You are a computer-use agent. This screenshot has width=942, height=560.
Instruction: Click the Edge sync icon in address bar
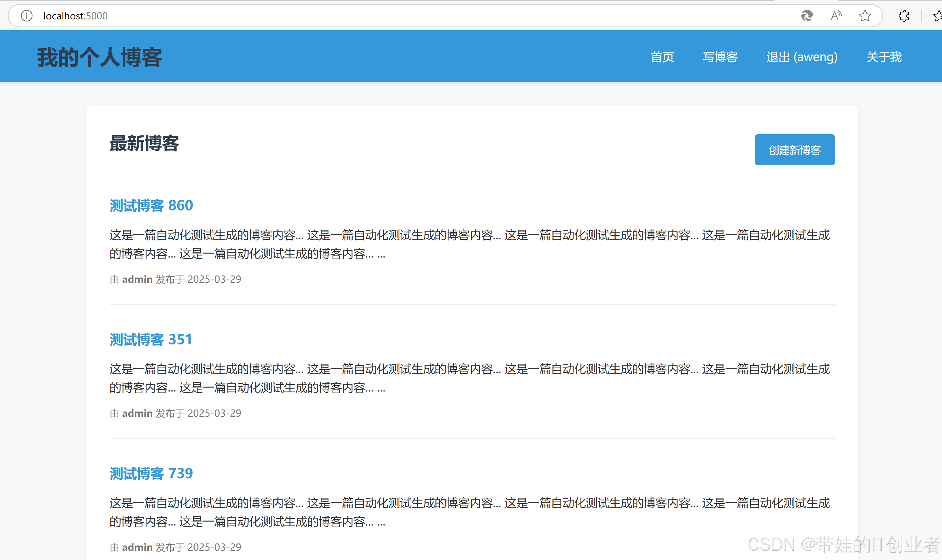(x=807, y=16)
